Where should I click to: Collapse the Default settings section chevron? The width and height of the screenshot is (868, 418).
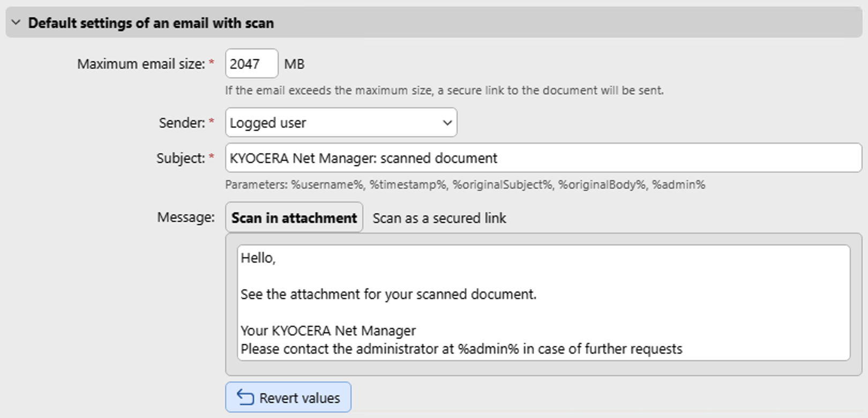16,23
